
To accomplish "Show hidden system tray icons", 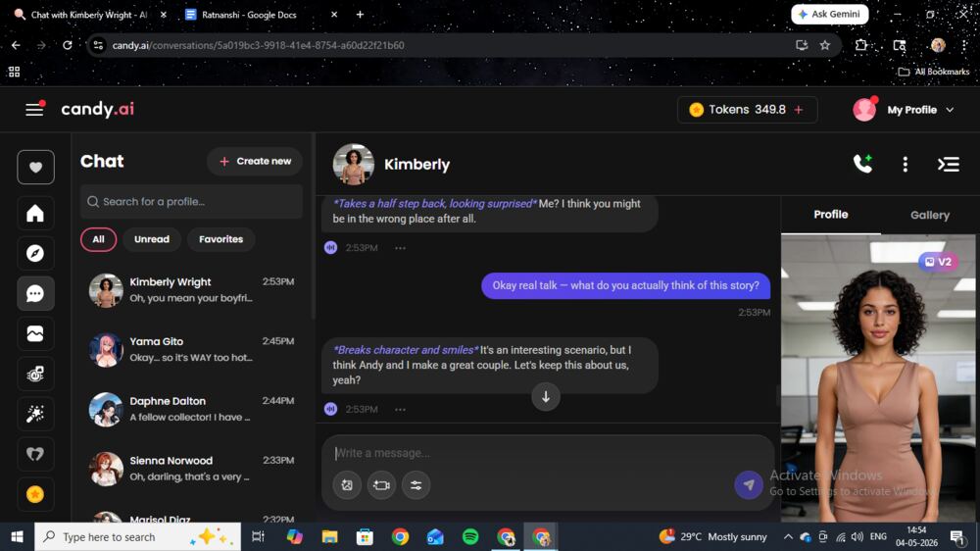I will tap(788, 536).
